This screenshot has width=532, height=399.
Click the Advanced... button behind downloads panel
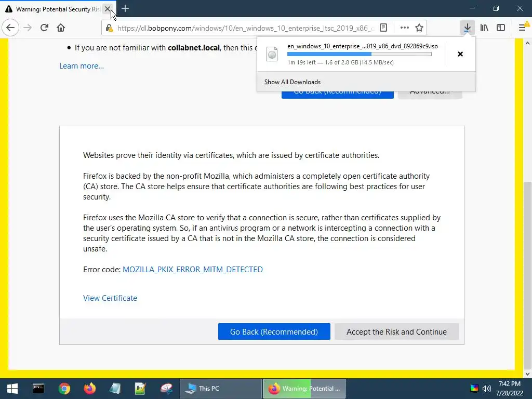point(430,95)
